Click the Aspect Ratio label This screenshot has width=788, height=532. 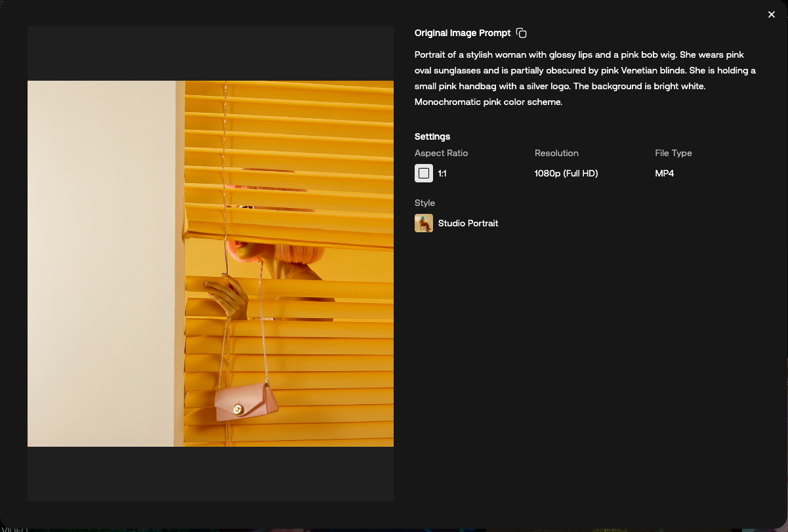(x=441, y=153)
